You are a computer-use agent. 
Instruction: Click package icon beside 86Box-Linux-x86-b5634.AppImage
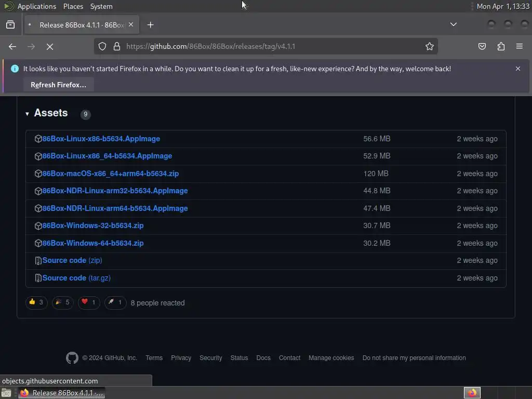(38, 139)
